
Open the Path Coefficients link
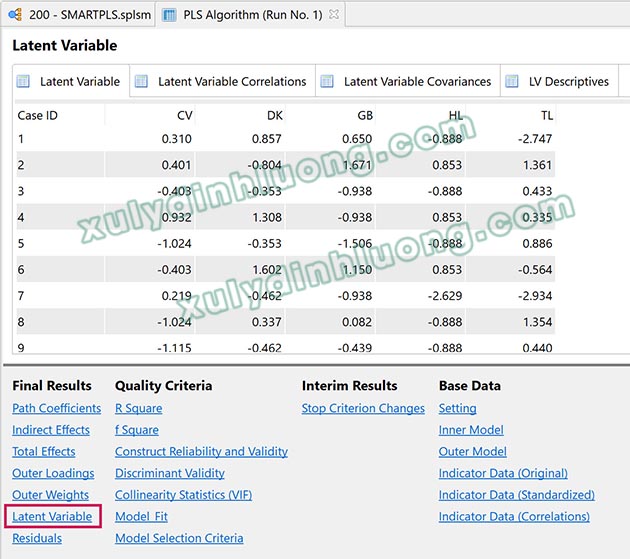pyautogui.click(x=56, y=408)
